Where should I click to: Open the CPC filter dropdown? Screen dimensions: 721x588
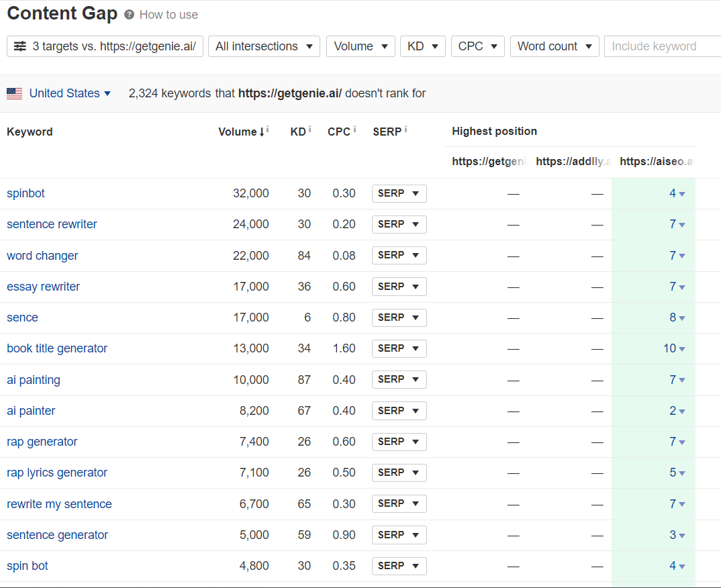click(478, 46)
